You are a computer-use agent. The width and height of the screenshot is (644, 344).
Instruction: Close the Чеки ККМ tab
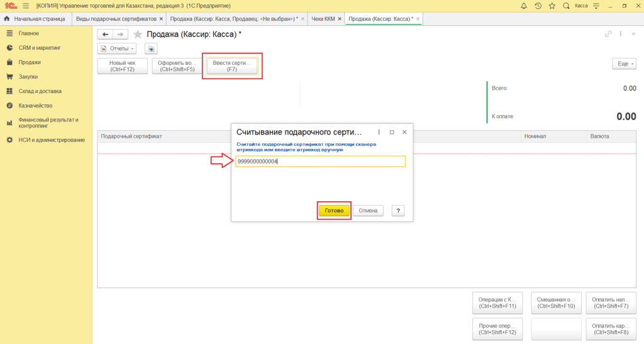(340, 19)
